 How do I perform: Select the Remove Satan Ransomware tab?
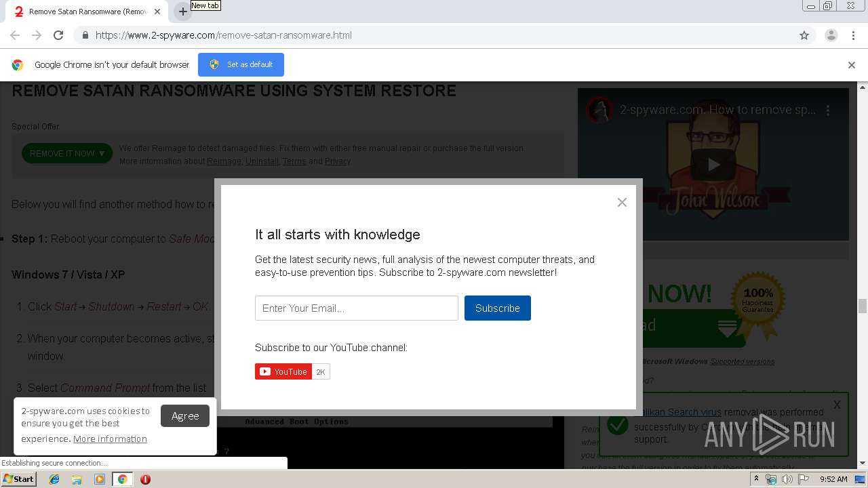(x=88, y=12)
